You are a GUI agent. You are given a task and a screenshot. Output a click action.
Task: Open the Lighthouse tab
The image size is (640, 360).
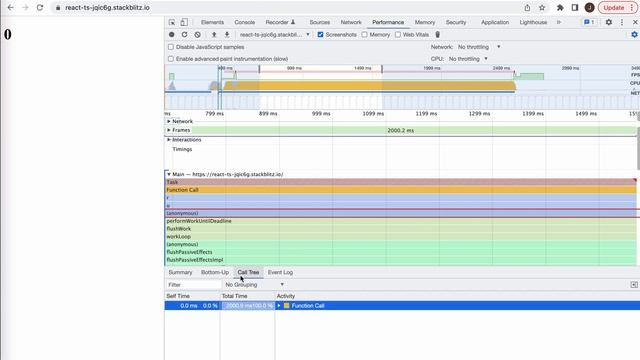click(x=533, y=22)
